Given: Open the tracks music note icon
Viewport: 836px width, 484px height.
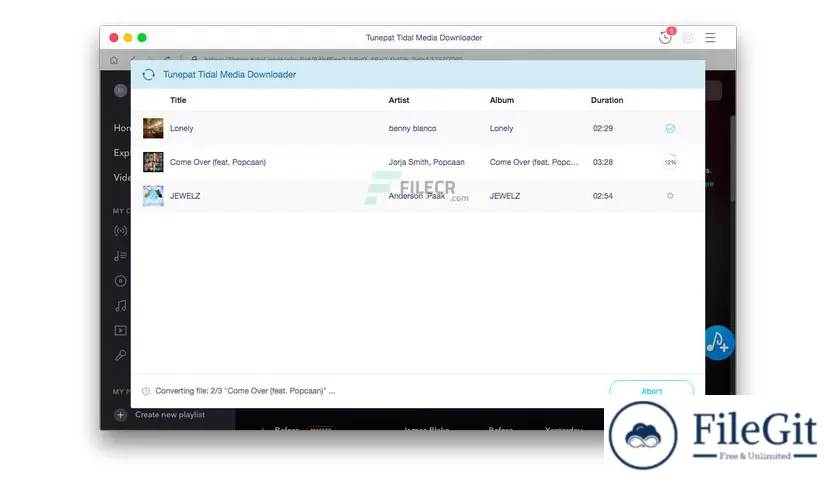Looking at the screenshot, I should (x=120, y=305).
